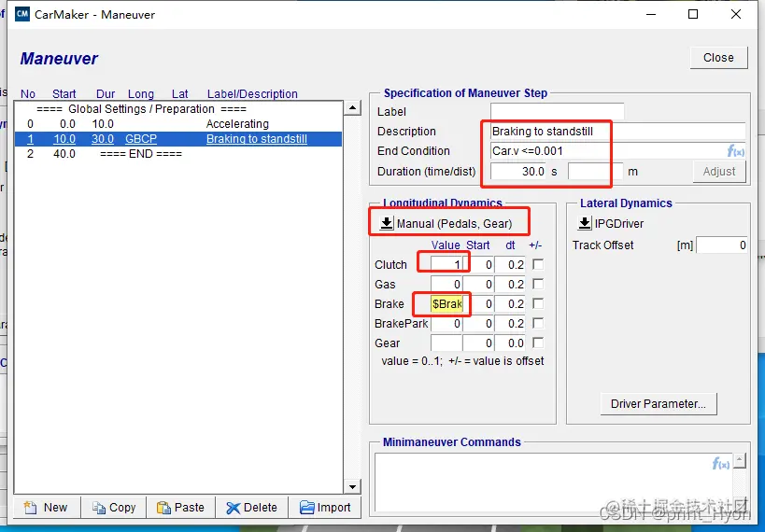Toggle the BrakePark +/- offset checkbox

coord(538,323)
